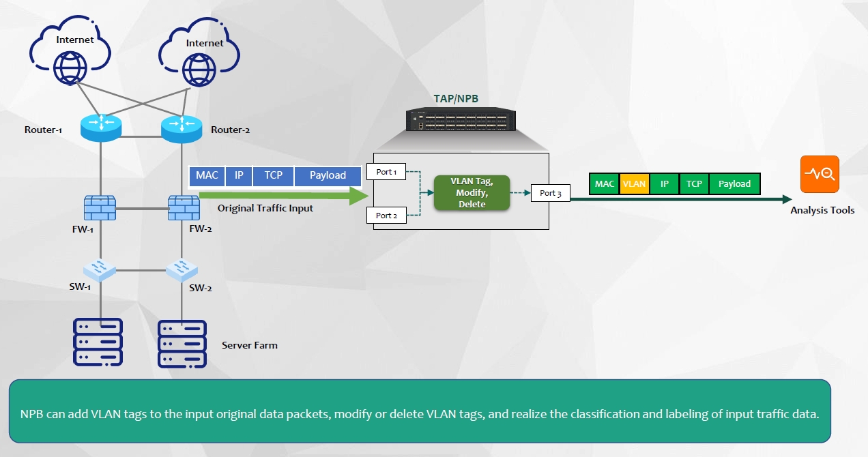Click the blue Payload segment of input packet
Screen dimensions: 868x457
pos(328,175)
